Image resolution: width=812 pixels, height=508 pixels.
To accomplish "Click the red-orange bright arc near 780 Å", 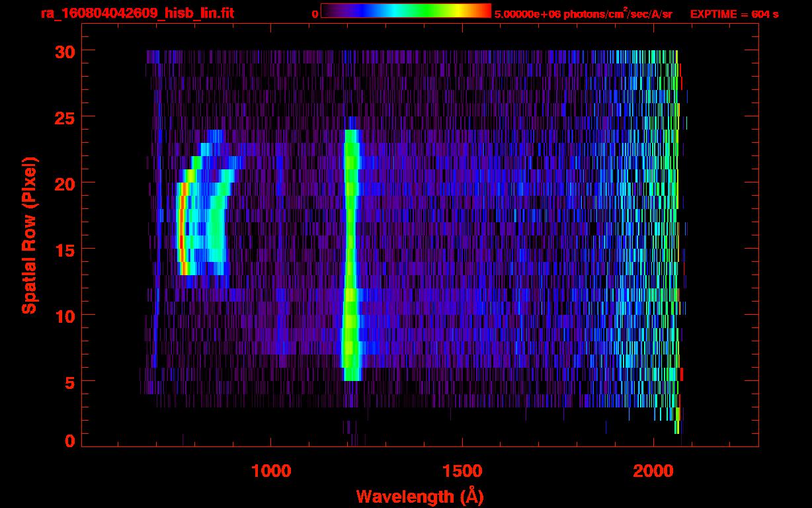I will pos(183,228).
